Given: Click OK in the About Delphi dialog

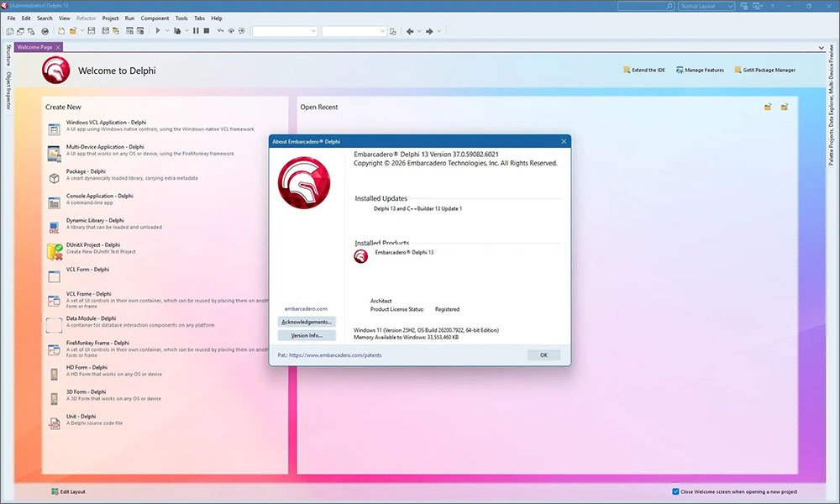Looking at the screenshot, I should tap(543, 354).
